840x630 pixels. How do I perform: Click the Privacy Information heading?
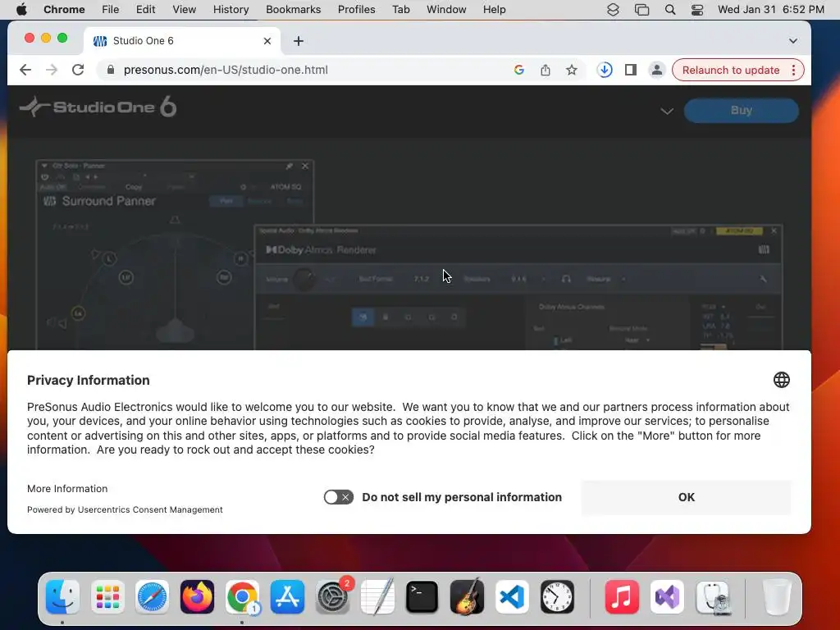(89, 380)
